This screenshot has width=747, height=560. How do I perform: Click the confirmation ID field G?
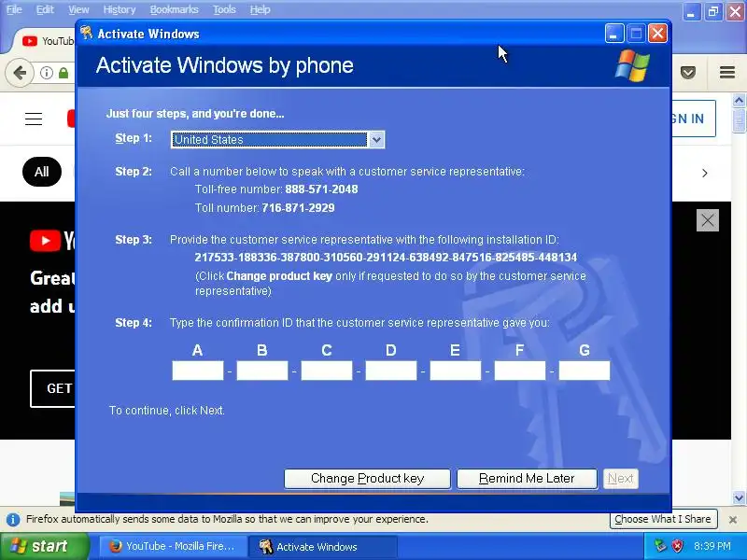point(585,371)
